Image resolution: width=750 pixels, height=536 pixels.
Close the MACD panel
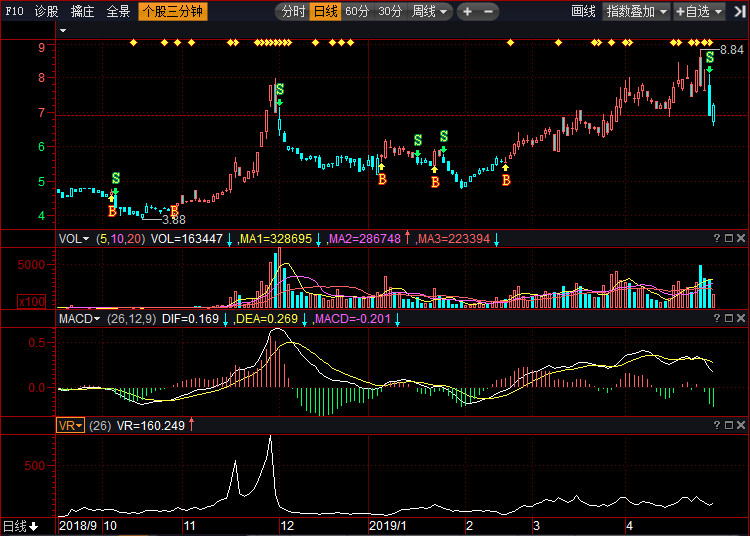(741, 318)
